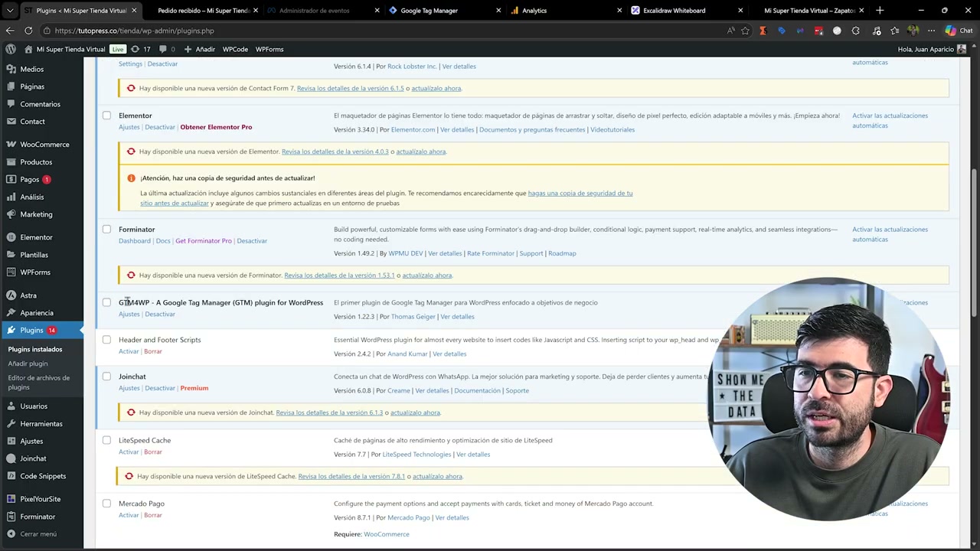The height and width of the screenshot is (551, 980).
Task: Open the browser three-dot settings menu
Action: click(931, 31)
